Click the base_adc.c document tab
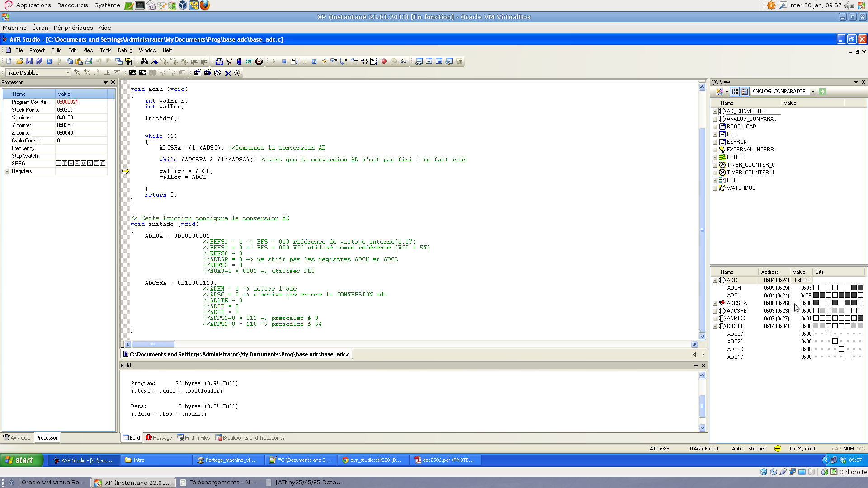The image size is (868, 488). [x=237, y=354]
